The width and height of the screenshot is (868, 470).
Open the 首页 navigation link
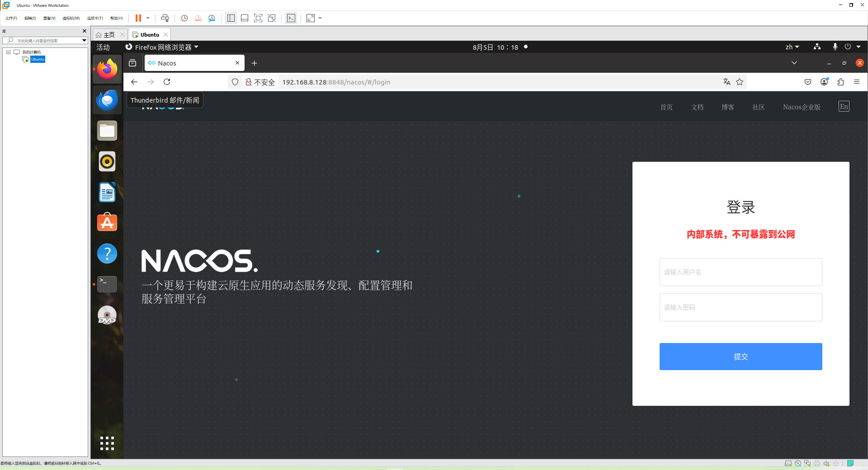pyautogui.click(x=666, y=107)
